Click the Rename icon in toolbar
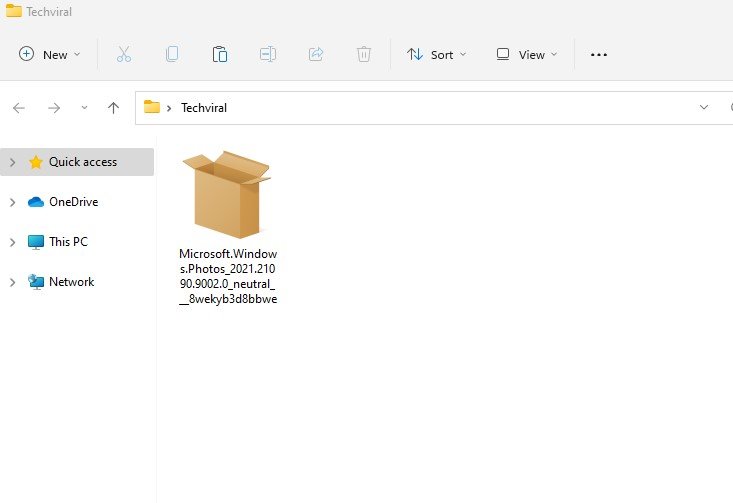This screenshot has height=503, width=733. tap(268, 55)
